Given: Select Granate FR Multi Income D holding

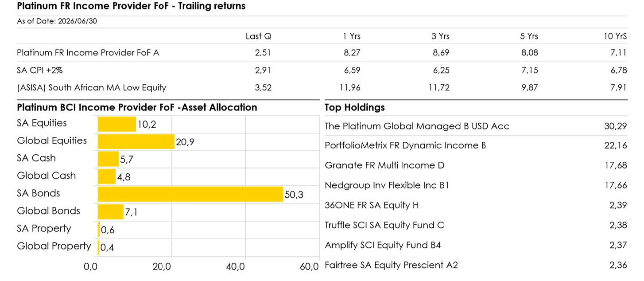Looking at the screenshot, I should (x=384, y=165).
